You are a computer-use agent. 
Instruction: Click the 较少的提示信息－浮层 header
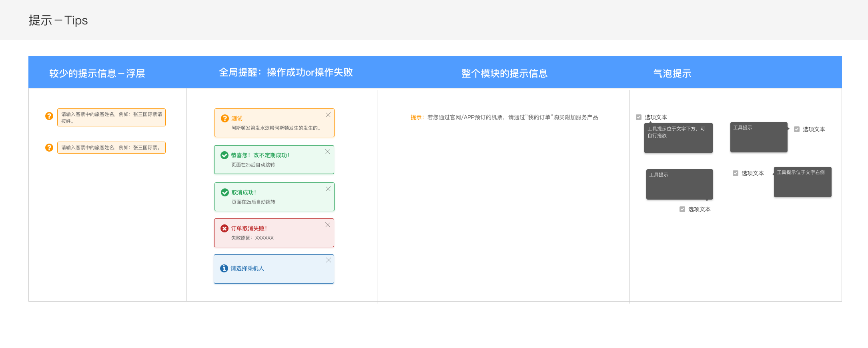click(x=97, y=73)
